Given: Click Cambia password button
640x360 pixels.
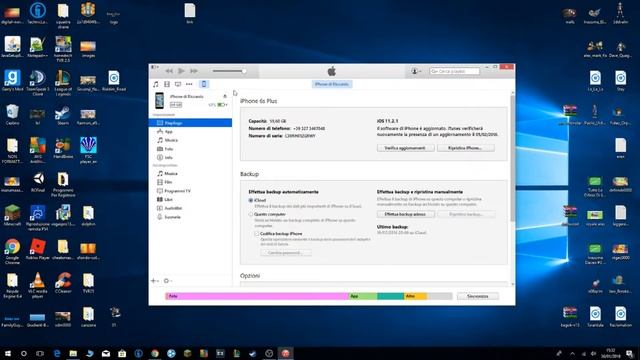Looking at the screenshot, I should point(286,253).
